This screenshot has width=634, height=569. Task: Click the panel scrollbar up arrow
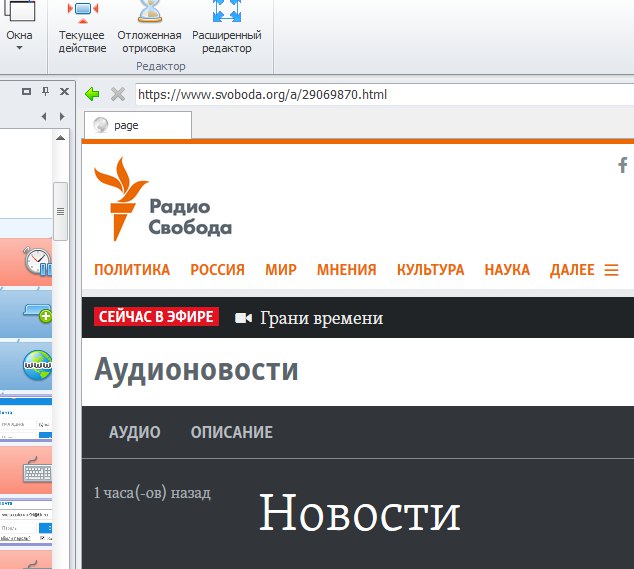60,138
